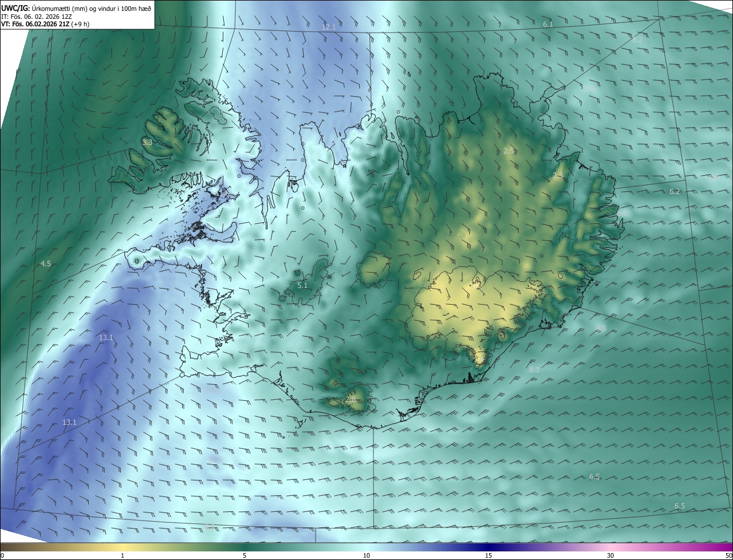Click the 8.2 value label on the map
Image resolution: width=733 pixels, height=560 pixels.
tap(637, 40)
